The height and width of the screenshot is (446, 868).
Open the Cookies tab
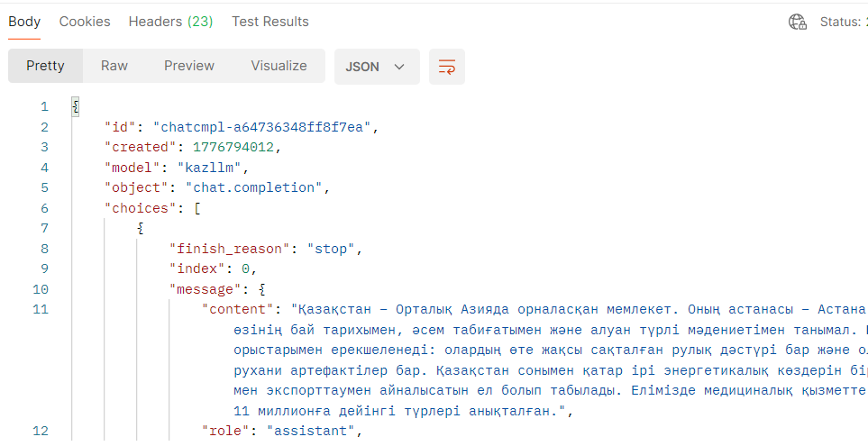pos(85,22)
